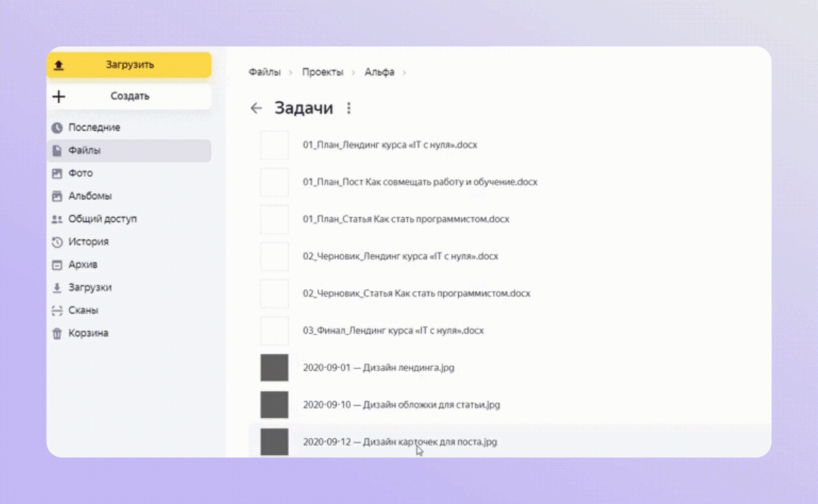Viewport: 818px width, 504px height.
Task: Click the upload arrow icon on Загрузить
Action: pos(59,64)
